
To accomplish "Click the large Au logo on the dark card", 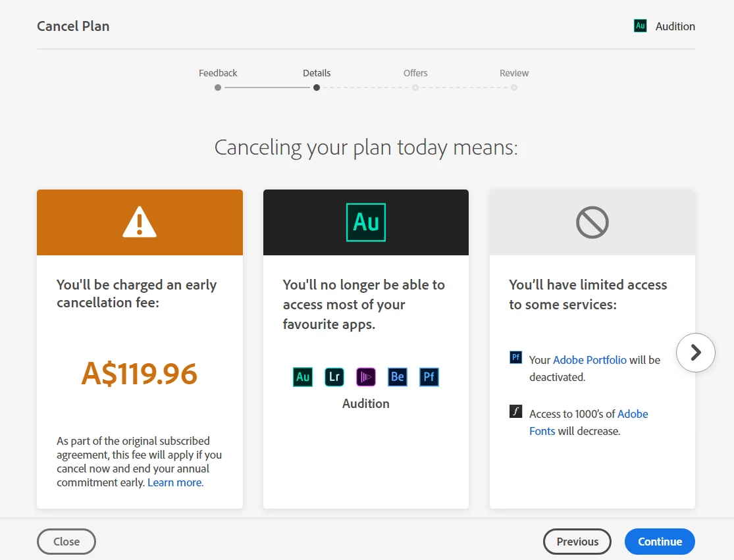I will (x=365, y=222).
